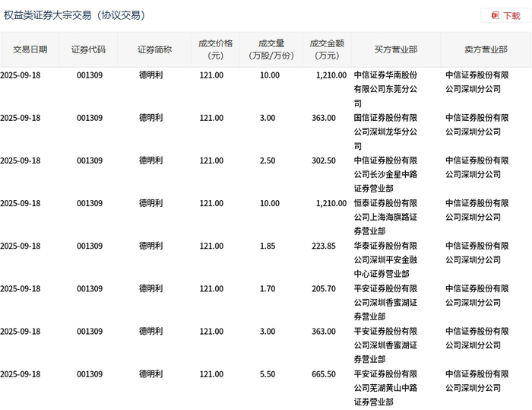Click security code 001309 in the 恒泰证券 row
The image size is (532, 410).
[x=90, y=203]
